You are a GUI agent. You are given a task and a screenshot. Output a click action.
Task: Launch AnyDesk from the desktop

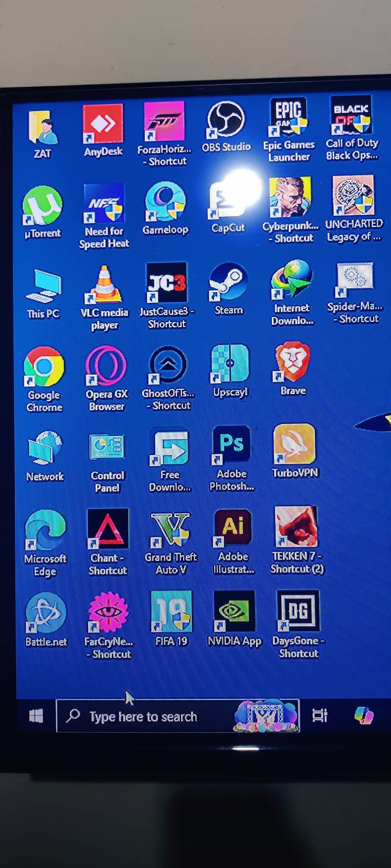103,124
